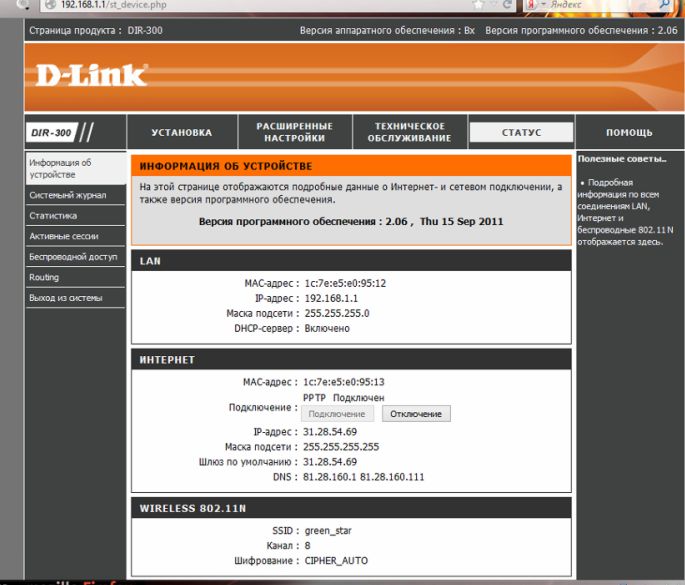The image size is (685, 585).
Task: Click the reload icon in address bar
Action: point(507,4)
